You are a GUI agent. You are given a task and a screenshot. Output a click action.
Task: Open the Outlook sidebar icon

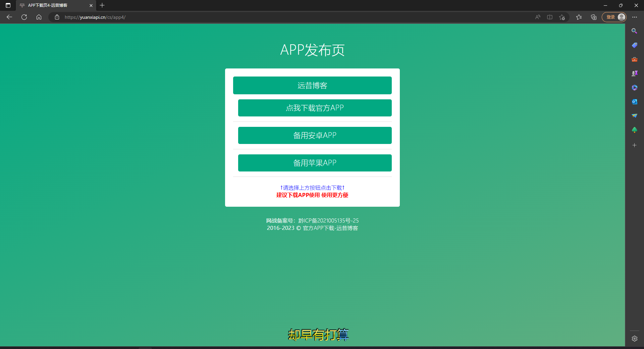(x=634, y=102)
